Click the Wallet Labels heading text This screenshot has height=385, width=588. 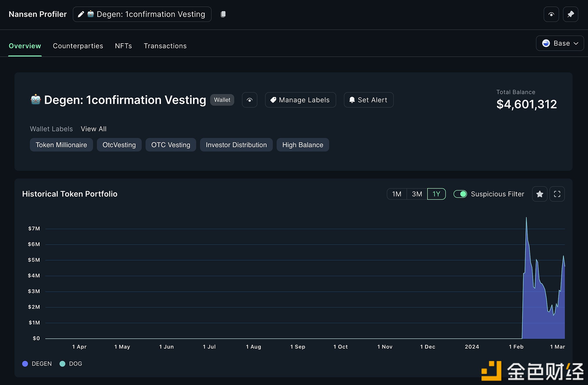[x=51, y=129]
